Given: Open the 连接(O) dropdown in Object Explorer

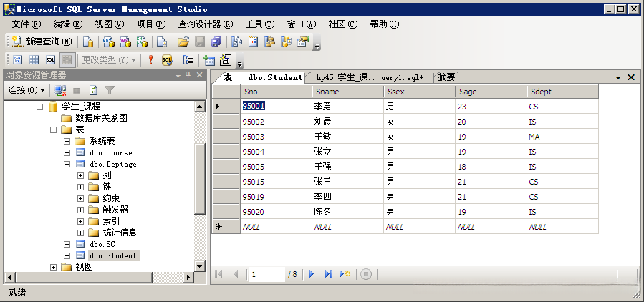Looking at the screenshot, I should (x=27, y=90).
